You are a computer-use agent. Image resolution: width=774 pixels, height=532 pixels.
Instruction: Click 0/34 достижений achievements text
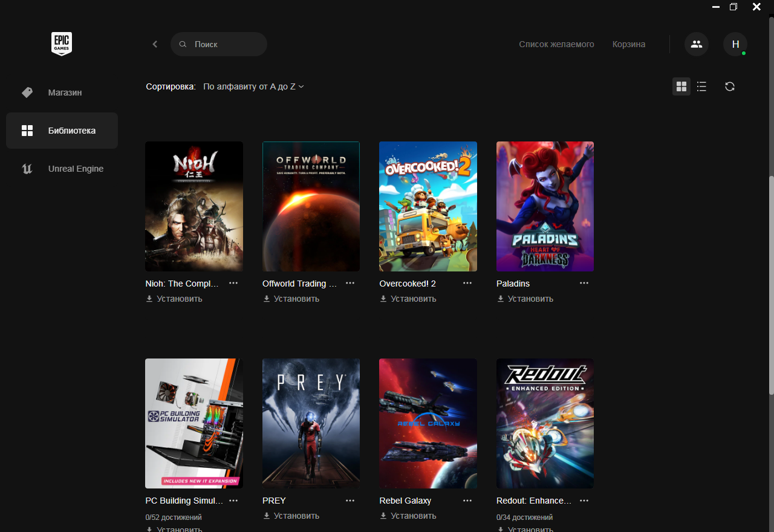coord(524,517)
